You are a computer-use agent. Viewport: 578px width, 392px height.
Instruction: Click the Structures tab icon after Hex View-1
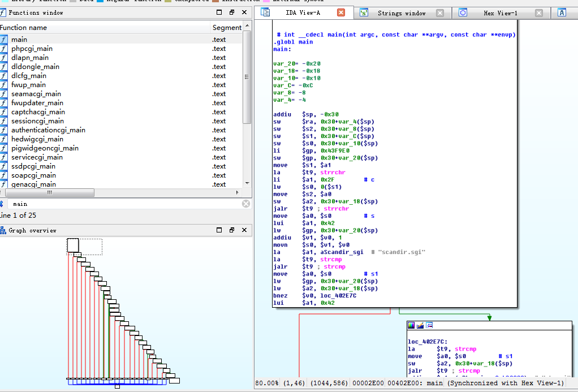pos(562,12)
